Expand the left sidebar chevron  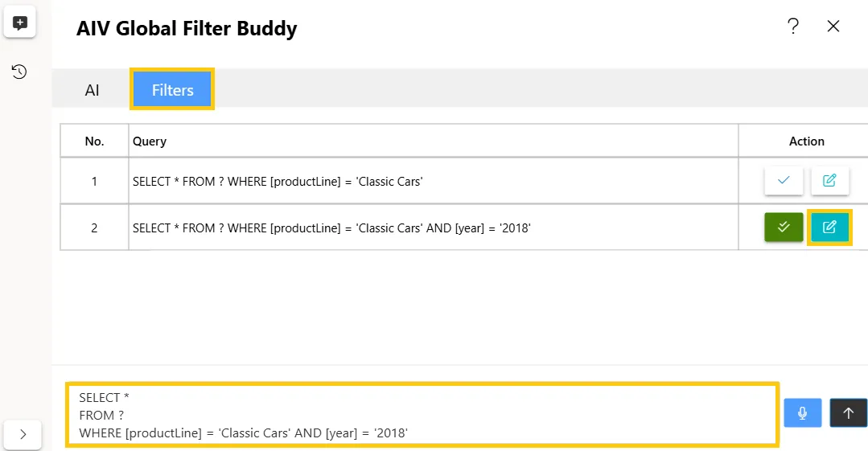click(23, 435)
